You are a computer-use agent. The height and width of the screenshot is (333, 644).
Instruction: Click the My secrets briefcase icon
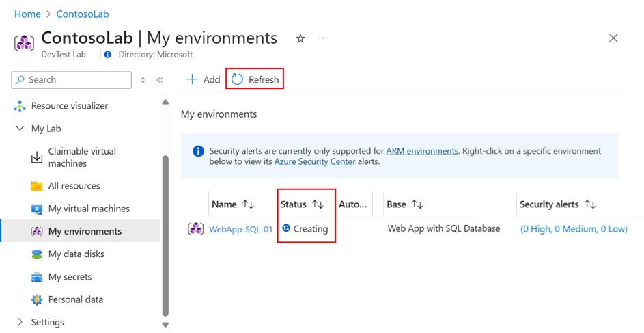(x=37, y=277)
